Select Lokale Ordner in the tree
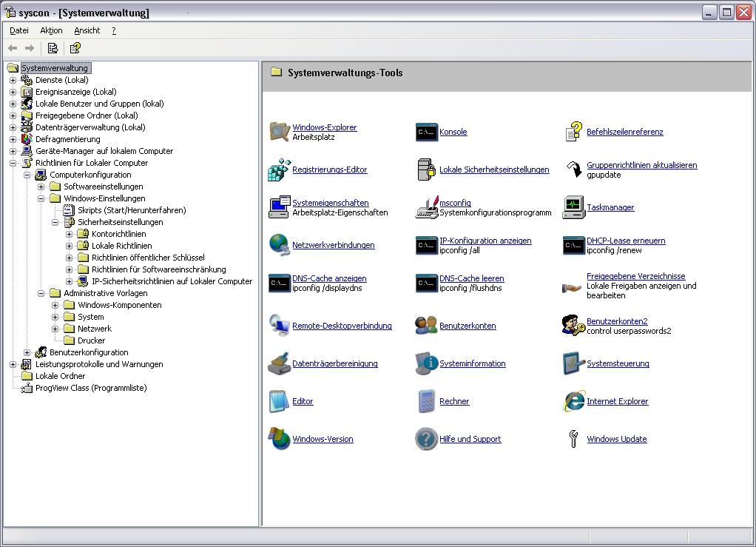Viewport: 756px width, 547px height. 60,376
